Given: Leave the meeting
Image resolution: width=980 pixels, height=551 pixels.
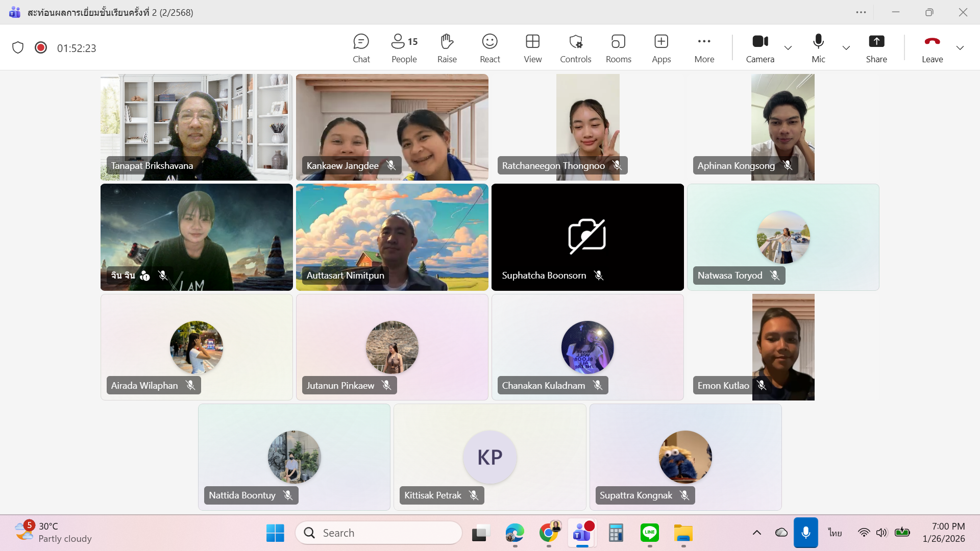Looking at the screenshot, I should 932,48.
